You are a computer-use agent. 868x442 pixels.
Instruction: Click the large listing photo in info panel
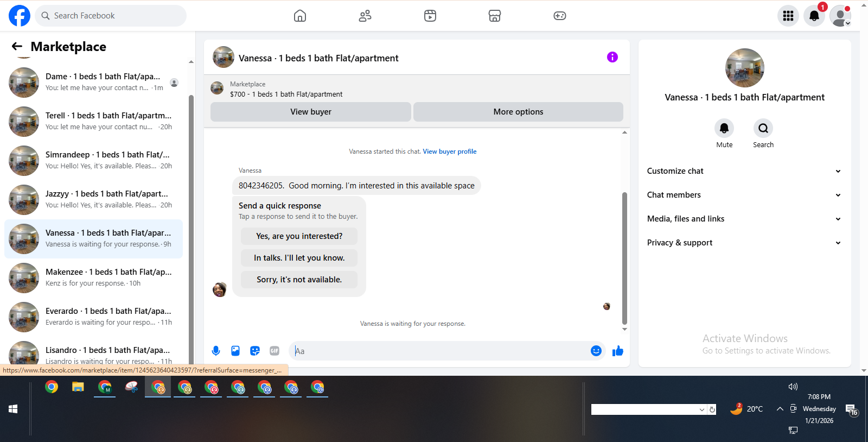pos(745,68)
